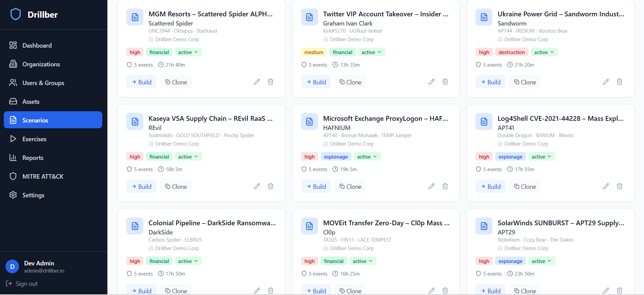Open the Dashboard page
Image resolution: width=644 pixels, height=295 pixels.
pyautogui.click(x=37, y=45)
